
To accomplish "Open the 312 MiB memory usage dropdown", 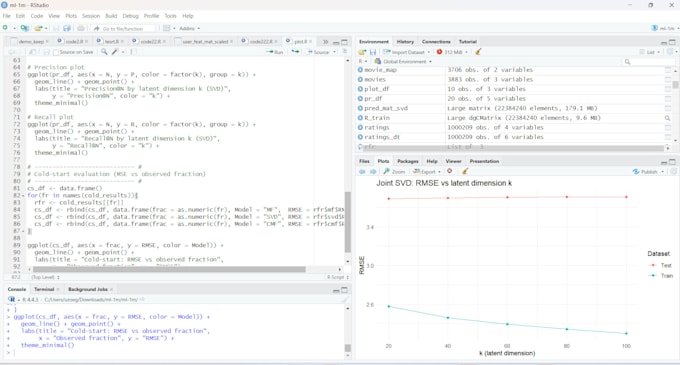I will pos(452,52).
